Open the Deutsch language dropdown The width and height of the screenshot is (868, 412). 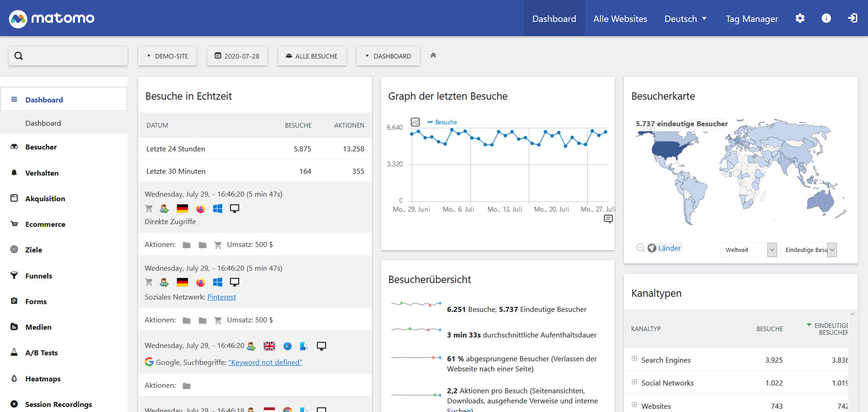click(x=686, y=19)
